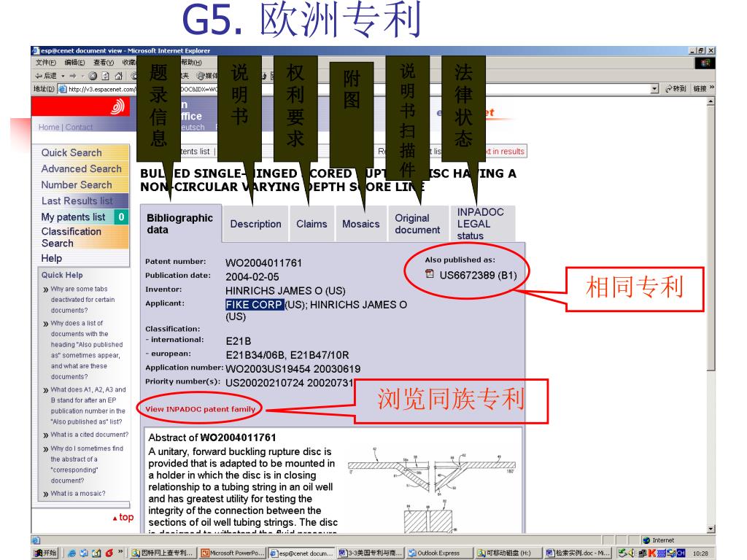
Task: Switch to the Description tab
Action: click(255, 224)
